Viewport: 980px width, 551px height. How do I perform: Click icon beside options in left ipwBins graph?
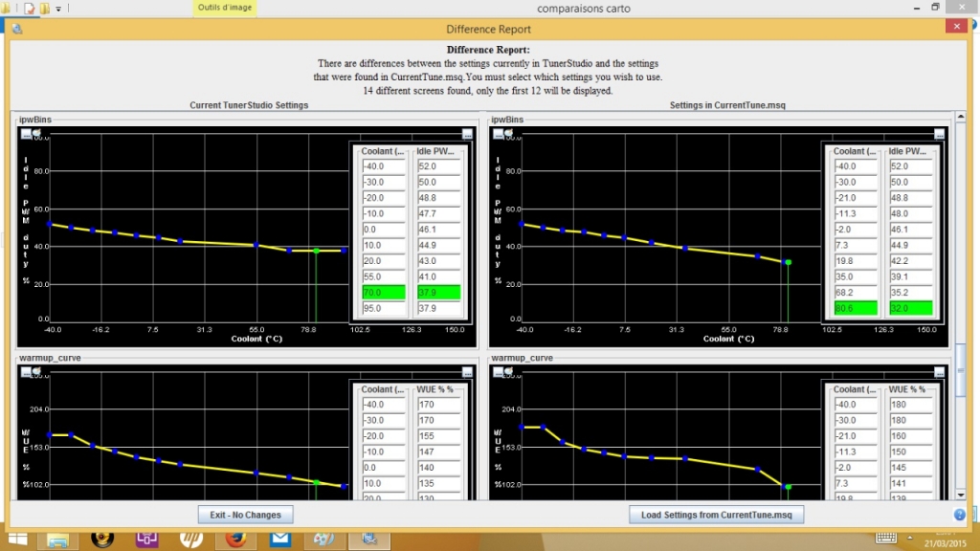coord(36,134)
